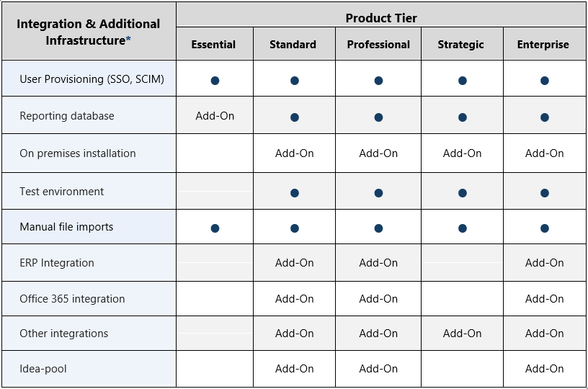The height and width of the screenshot is (389, 588).
Task: Click the Standard dot for Reporting database
Action: click(x=295, y=117)
